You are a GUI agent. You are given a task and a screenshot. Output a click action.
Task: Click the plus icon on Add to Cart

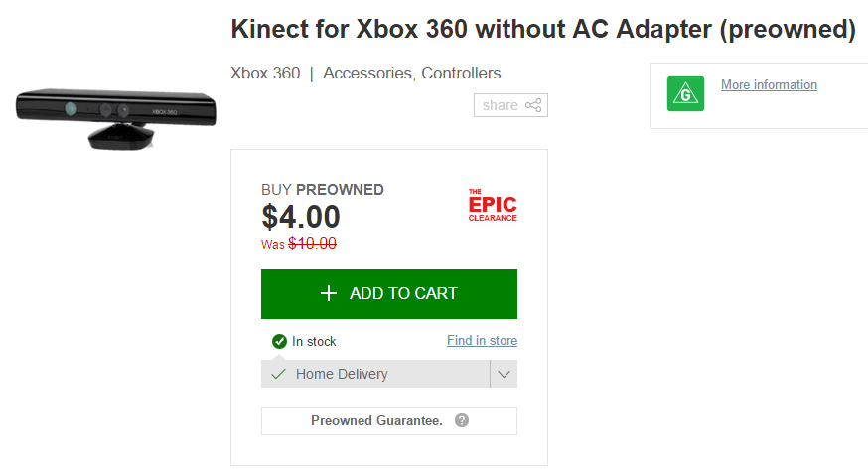(x=329, y=293)
